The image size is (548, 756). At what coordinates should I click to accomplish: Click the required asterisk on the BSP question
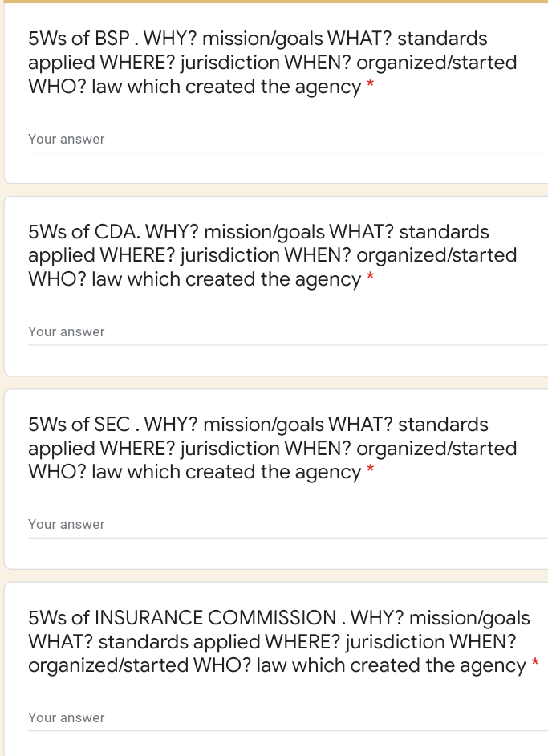click(x=368, y=83)
